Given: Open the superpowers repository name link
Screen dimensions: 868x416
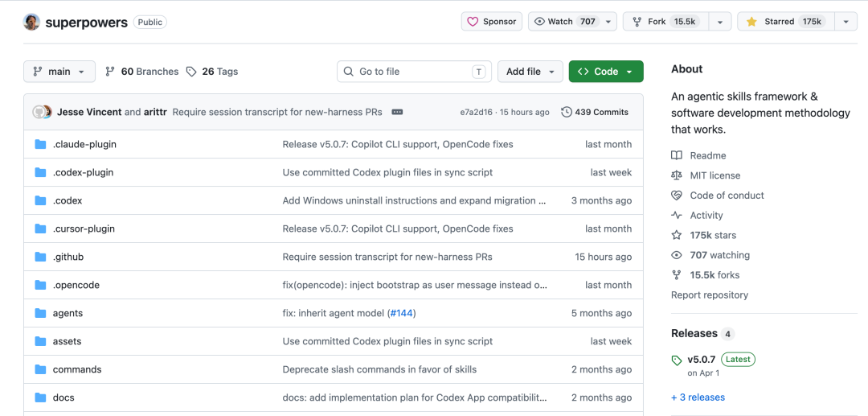Looking at the screenshot, I should 86,23.
